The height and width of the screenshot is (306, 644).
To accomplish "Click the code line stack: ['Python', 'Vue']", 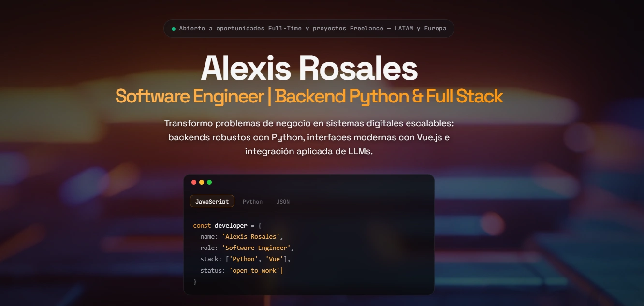I will (245, 259).
